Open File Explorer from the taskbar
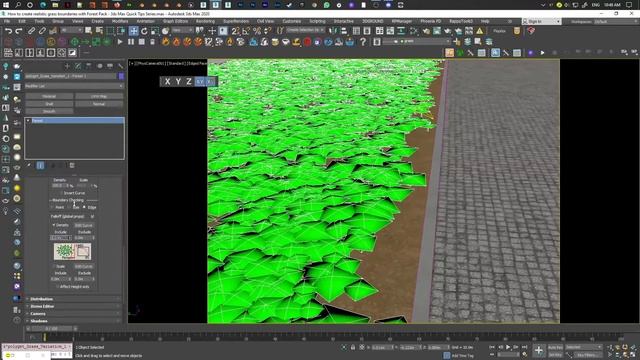 tap(55, 5)
